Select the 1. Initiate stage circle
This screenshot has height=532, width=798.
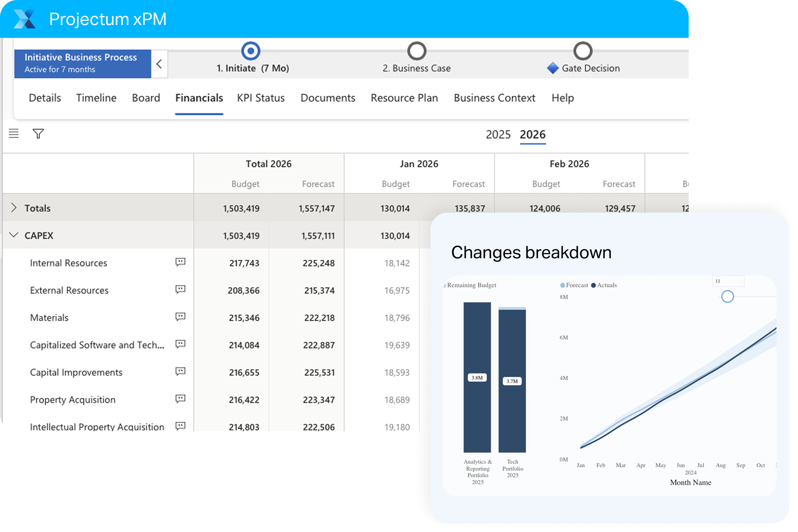[251, 51]
